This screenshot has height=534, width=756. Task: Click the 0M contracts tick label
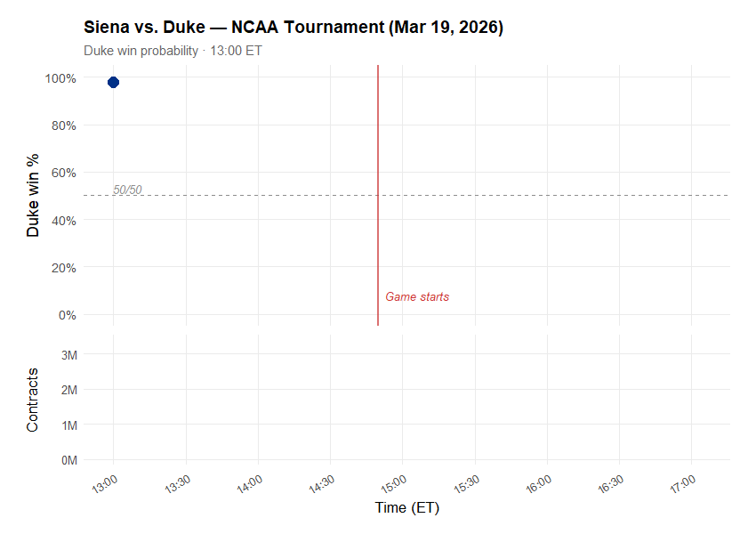click(68, 460)
